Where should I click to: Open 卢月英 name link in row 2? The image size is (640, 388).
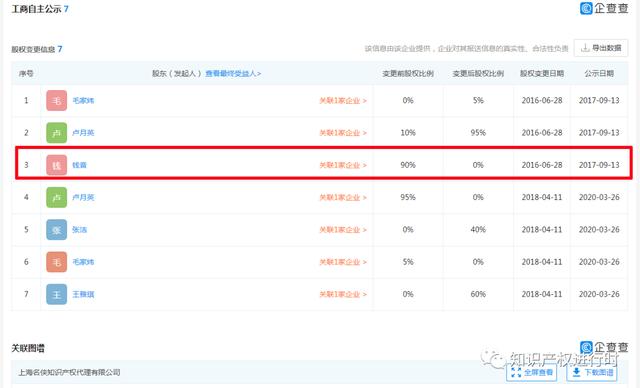point(83,133)
